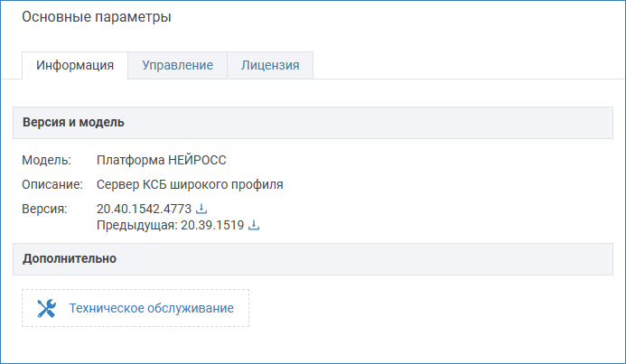Click the dashed-border maintenance box

coord(135,308)
